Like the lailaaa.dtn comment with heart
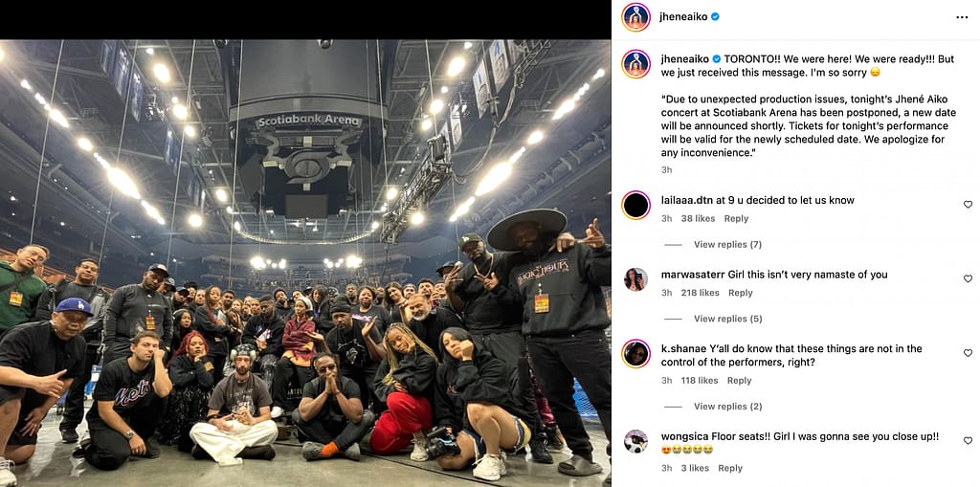 pos(968,205)
